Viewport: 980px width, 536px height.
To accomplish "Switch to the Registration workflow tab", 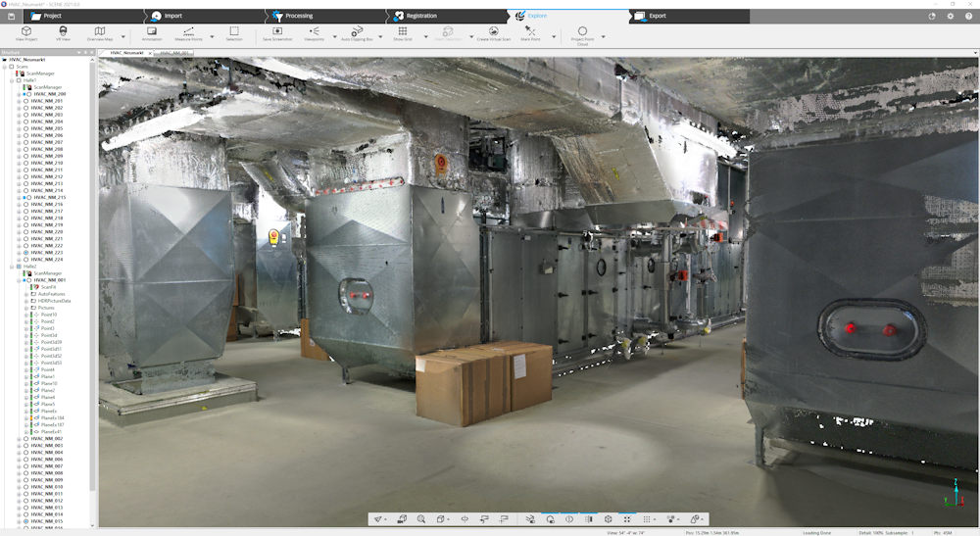I will pyautogui.click(x=421, y=16).
